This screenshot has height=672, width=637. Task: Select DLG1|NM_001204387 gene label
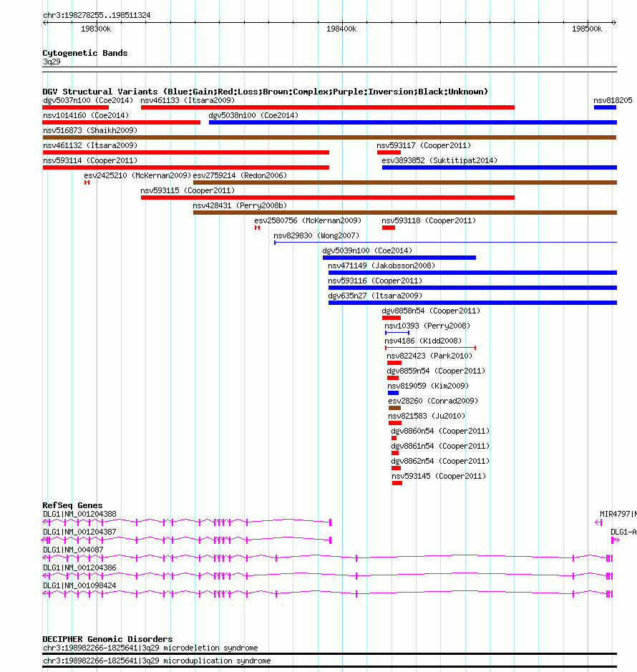point(79,532)
